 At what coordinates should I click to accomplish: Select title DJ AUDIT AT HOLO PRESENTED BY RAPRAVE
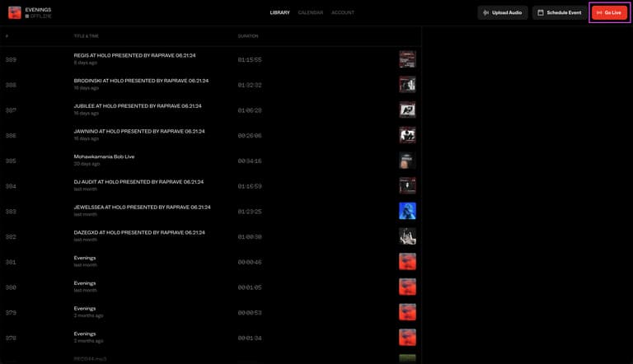tap(138, 182)
